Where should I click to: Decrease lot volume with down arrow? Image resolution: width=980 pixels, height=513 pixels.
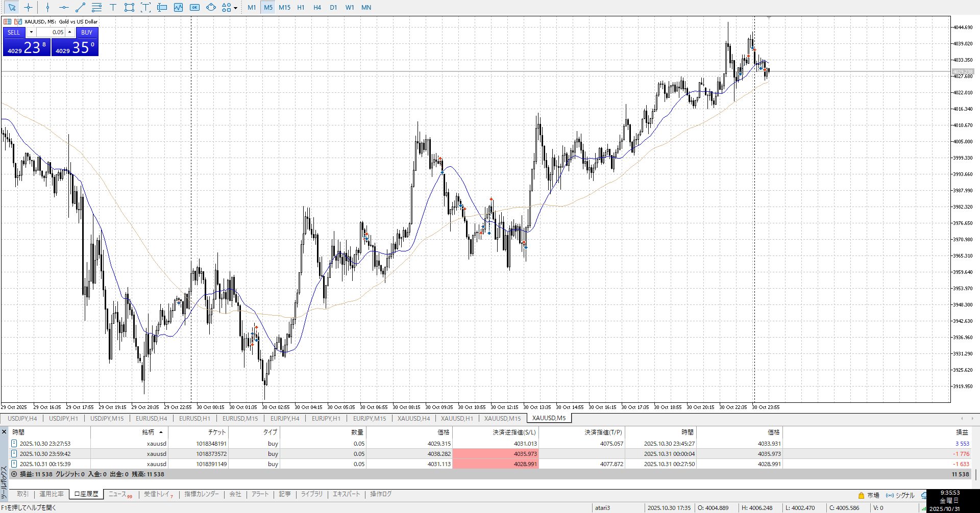coord(31,32)
